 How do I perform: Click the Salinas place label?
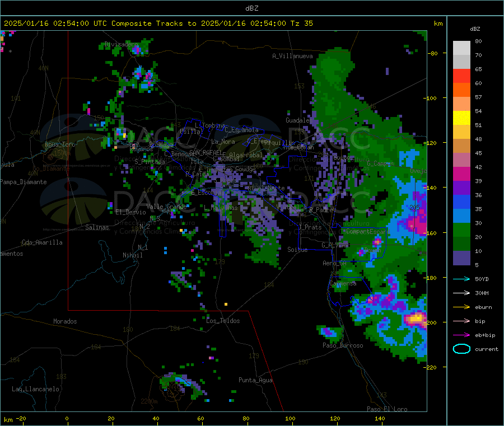point(97,227)
